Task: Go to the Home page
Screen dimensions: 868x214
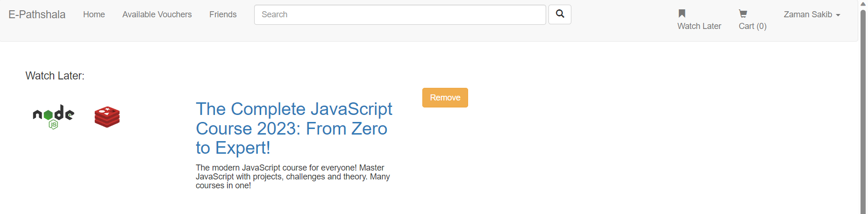Action: 94,14
